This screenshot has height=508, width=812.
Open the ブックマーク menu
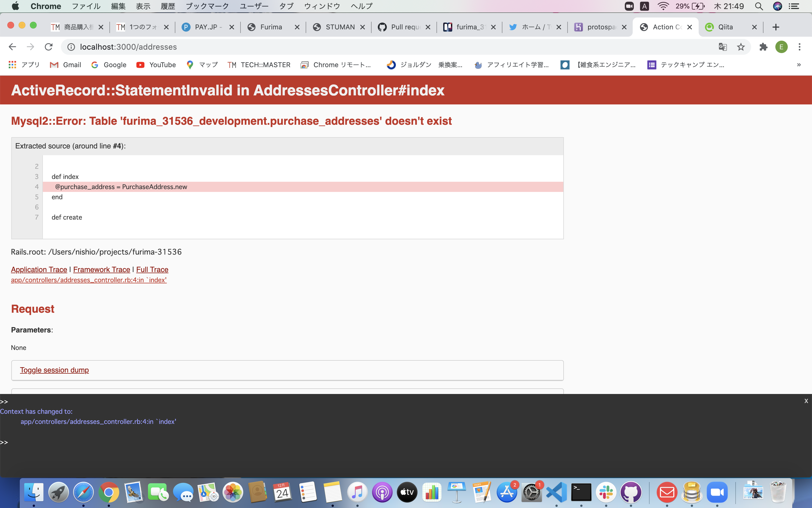pyautogui.click(x=207, y=6)
